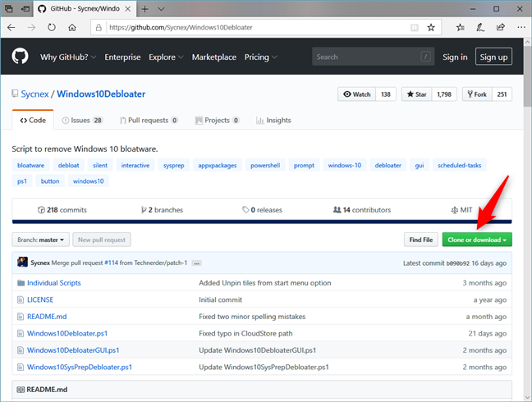Fork the repository
The height and width of the screenshot is (402, 532).
point(477,94)
